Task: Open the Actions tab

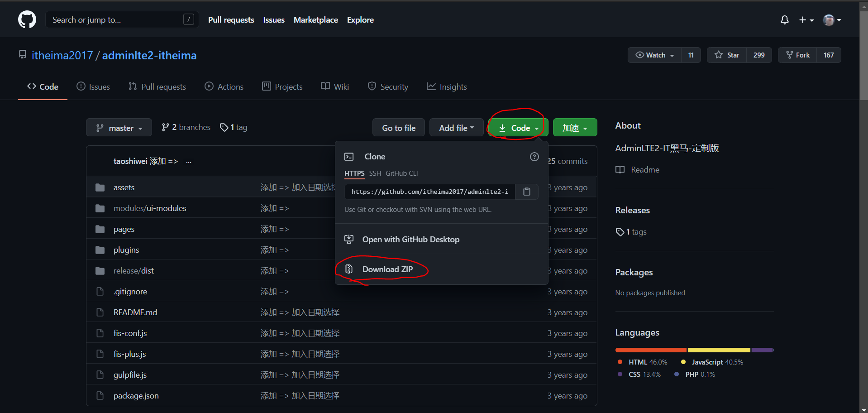Action: click(x=224, y=86)
